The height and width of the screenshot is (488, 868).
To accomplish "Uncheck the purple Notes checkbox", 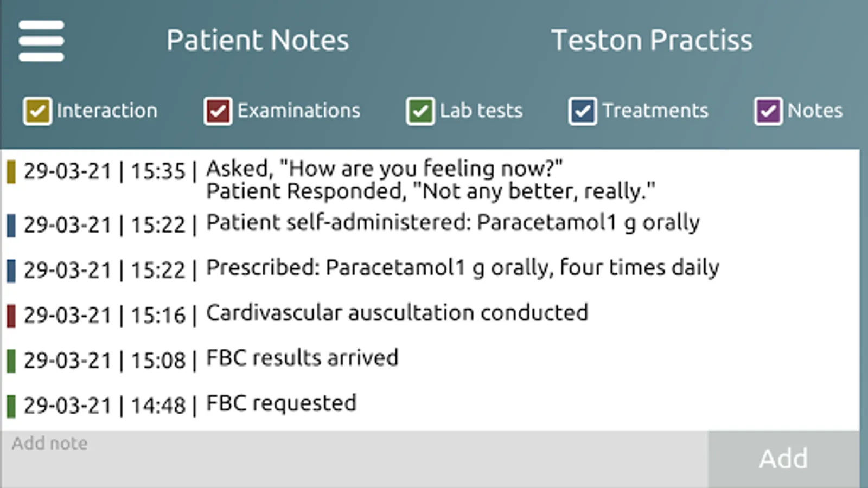I will [768, 111].
